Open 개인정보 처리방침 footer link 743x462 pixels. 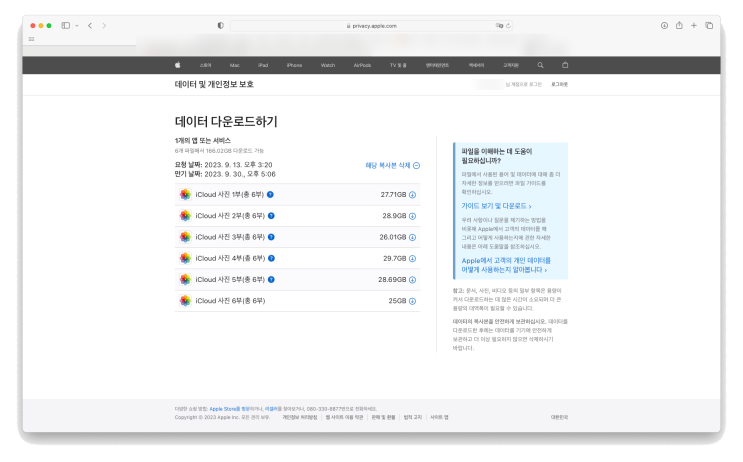(299, 417)
